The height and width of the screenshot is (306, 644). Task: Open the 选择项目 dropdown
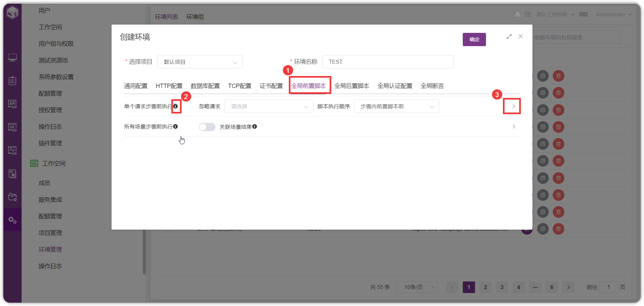[x=200, y=62]
